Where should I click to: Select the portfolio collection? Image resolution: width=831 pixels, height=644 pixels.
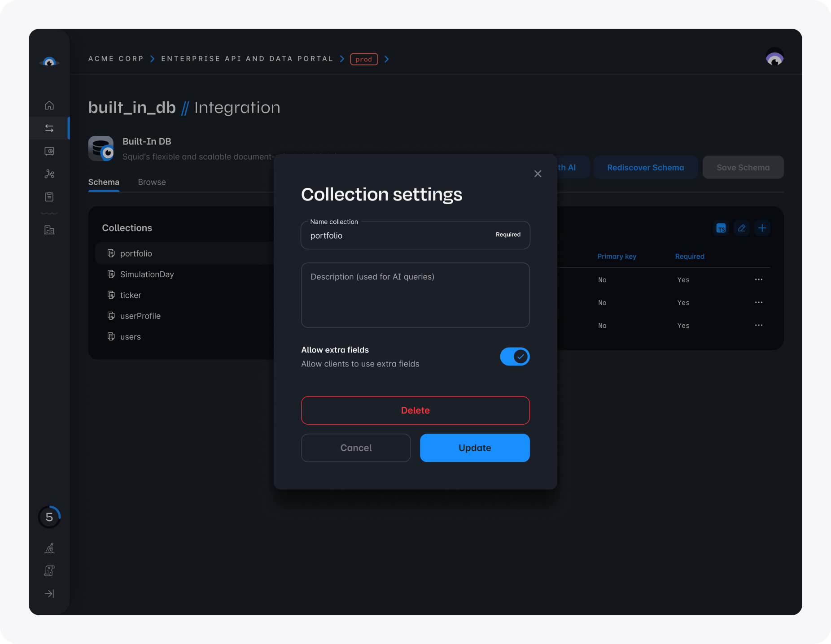(185, 253)
